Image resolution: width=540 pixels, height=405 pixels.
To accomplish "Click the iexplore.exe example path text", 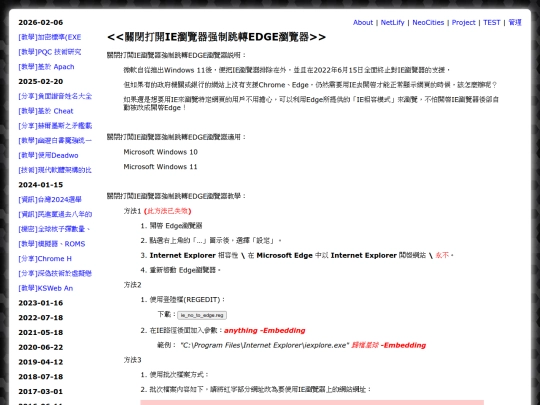I will (x=265, y=345).
